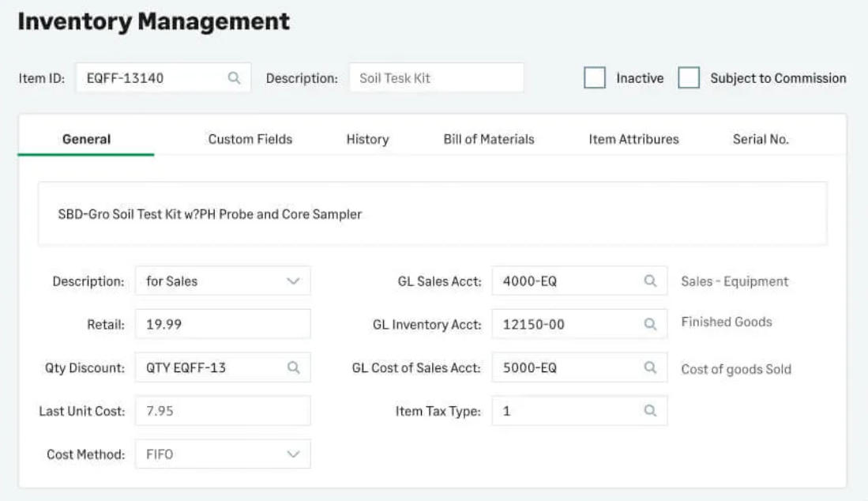The width and height of the screenshot is (868, 501).
Task: Expand the Description 'for Sales' dropdown
Action: (293, 281)
